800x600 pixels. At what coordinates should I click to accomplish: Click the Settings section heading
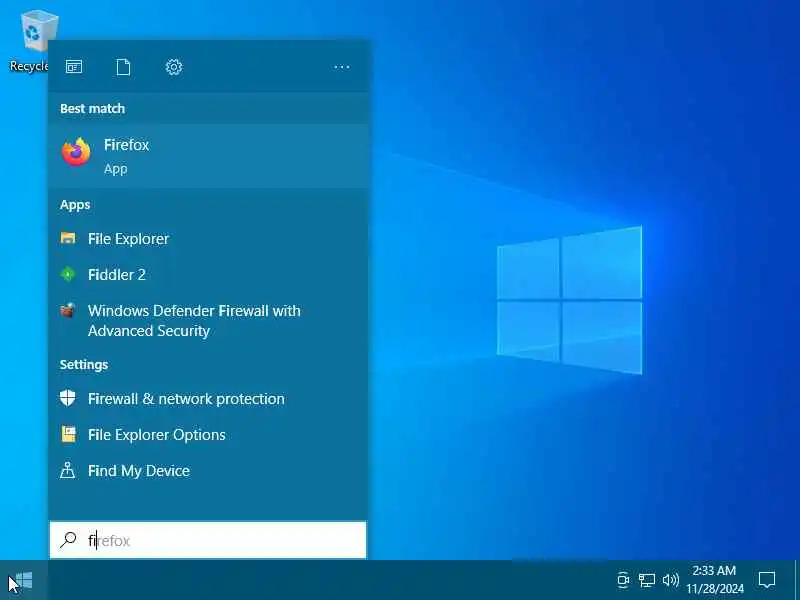coord(84,364)
